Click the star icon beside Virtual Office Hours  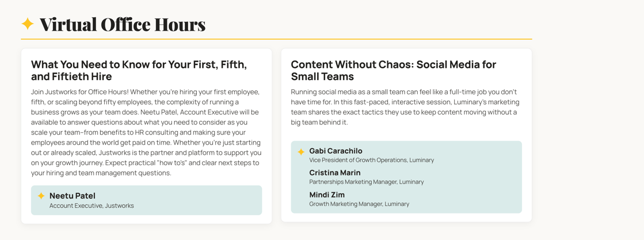[28, 24]
